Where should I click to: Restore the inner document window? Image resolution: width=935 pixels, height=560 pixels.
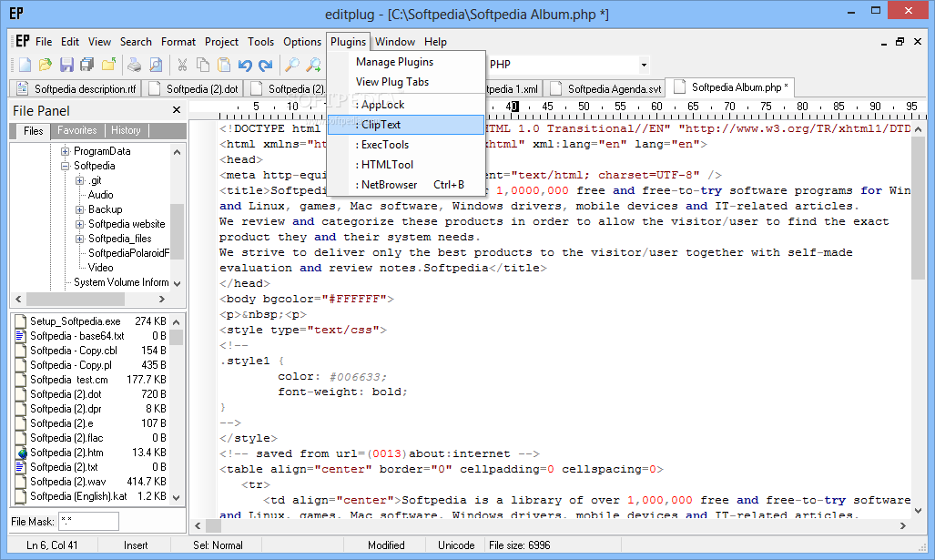coord(899,42)
